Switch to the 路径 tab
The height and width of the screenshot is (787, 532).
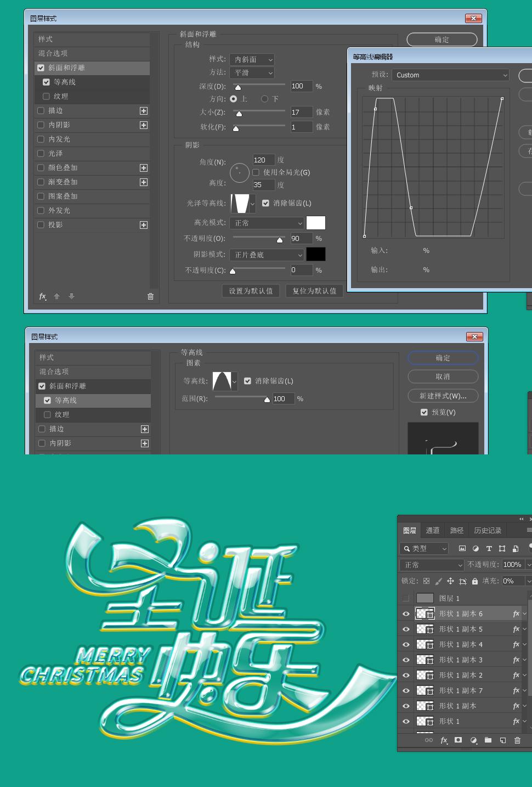pos(457,530)
